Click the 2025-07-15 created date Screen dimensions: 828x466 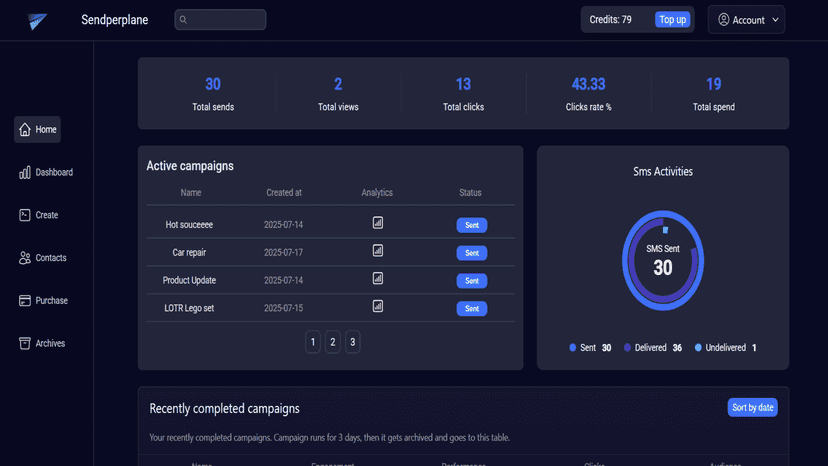[x=284, y=308]
